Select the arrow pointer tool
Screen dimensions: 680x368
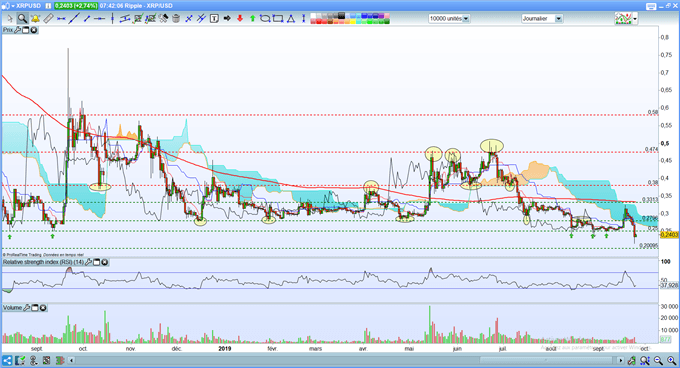tap(10, 19)
